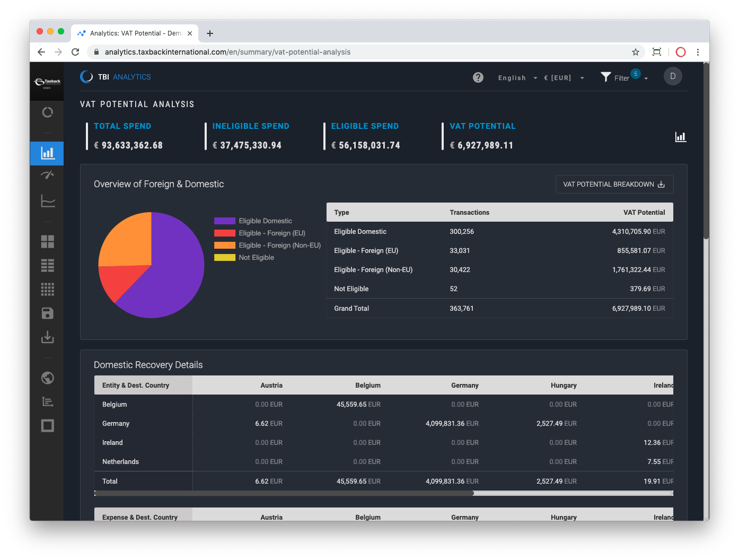Open the horizontal bar axis sidebar icon
Screen dimensions: 739x560
point(48,402)
